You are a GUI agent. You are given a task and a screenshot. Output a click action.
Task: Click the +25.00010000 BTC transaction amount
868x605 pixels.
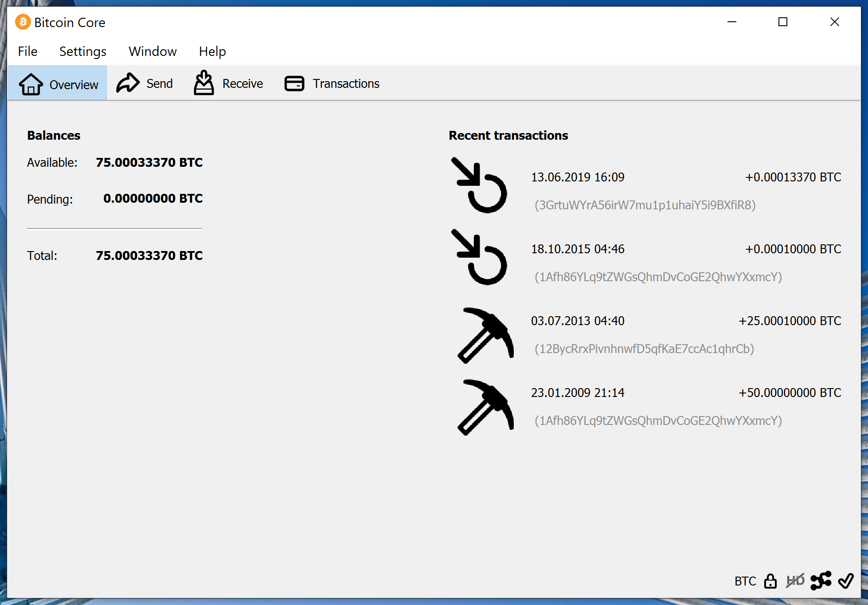coord(790,321)
